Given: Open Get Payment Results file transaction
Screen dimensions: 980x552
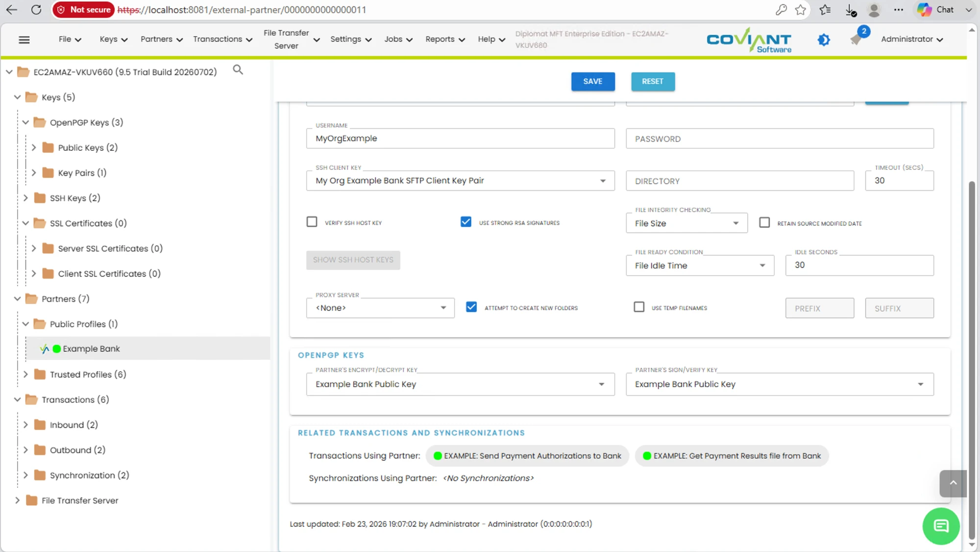Looking at the screenshot, I should [x=732, y=456].
